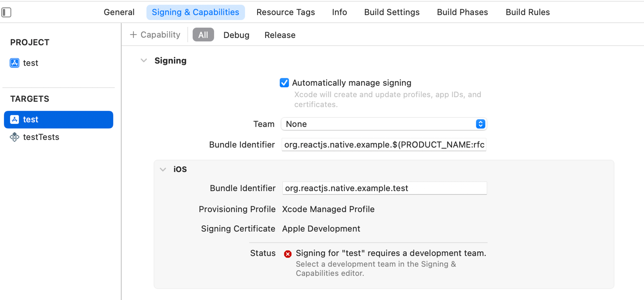Open the Team dropdown menu

tap(384, 124)
